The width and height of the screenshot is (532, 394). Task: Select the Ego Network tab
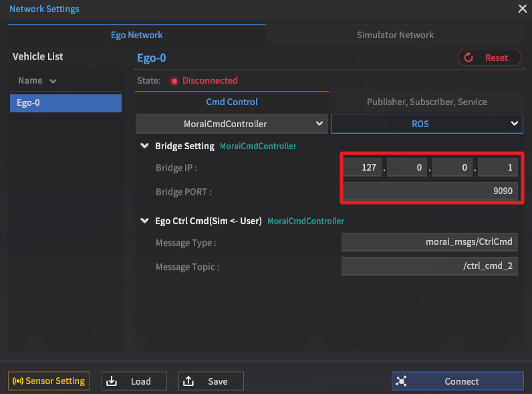point(136,35)
